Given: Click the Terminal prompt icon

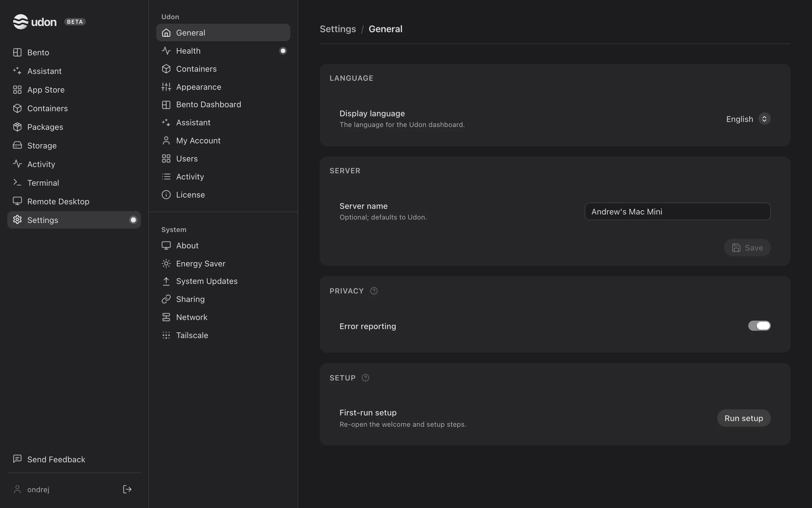Looking at the screenshot, I should pyautogui.click(x=17, y=183).
